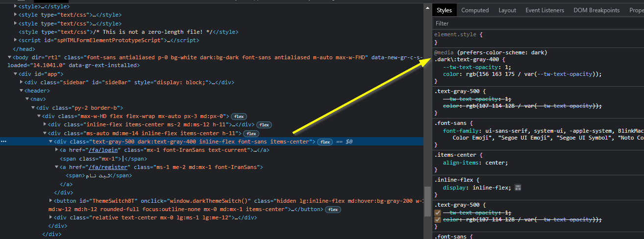Open the Event Listeners tab
The image size is (644, 239).
point(545,10)
